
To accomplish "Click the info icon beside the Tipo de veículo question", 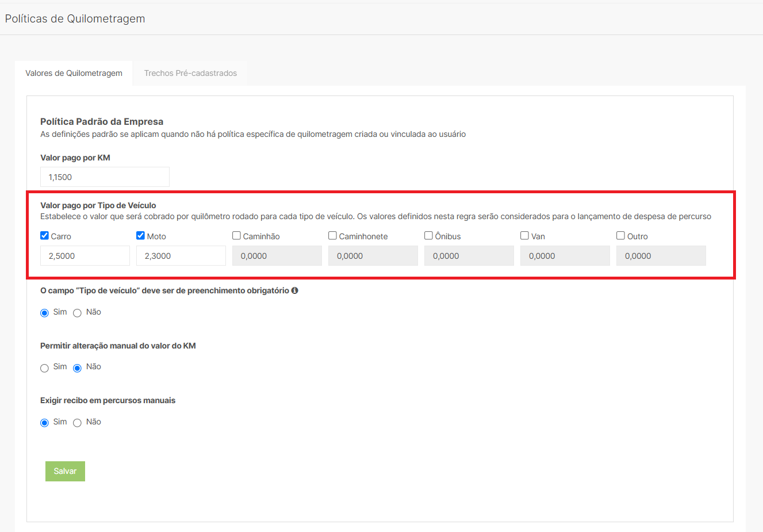I will click(x=294, y=290).
